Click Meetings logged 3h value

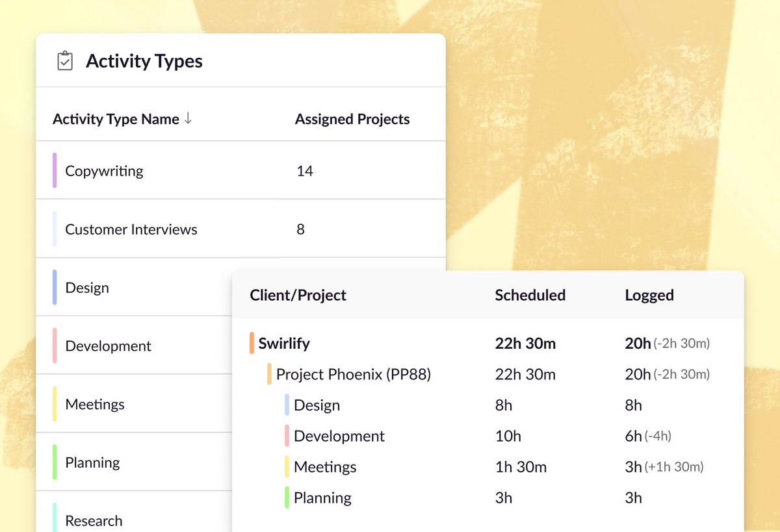click(x=634, y=467)
